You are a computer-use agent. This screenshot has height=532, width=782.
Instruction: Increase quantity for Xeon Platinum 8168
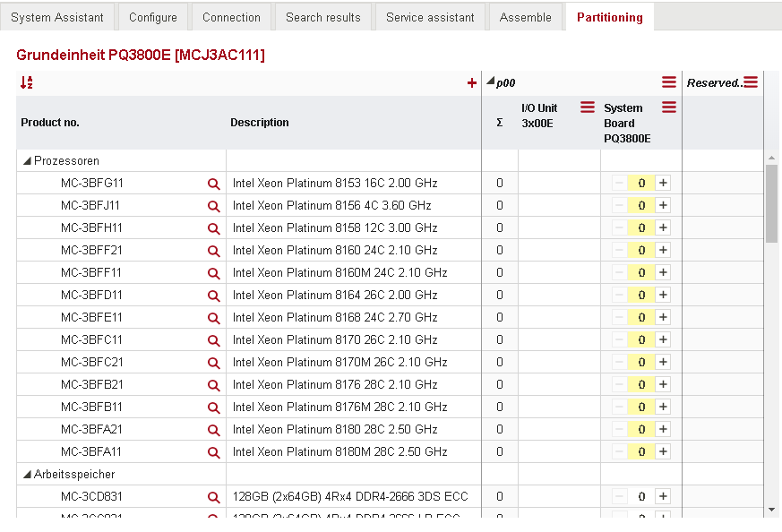click(x=663, y=318)
